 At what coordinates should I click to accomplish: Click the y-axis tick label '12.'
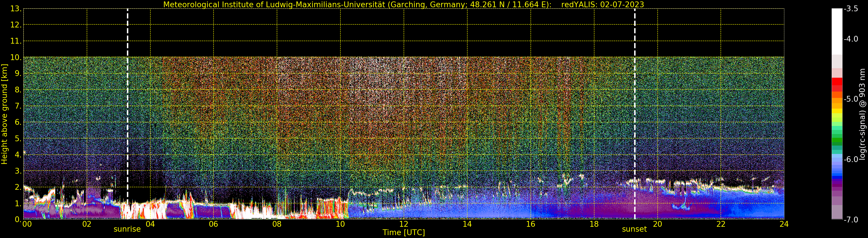[16, 25]
